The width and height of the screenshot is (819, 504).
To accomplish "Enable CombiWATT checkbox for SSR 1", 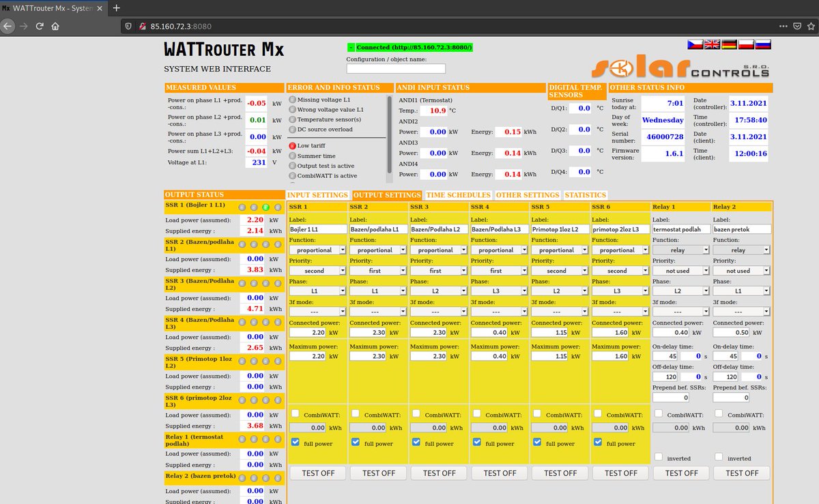I will [x=295, y=413].
